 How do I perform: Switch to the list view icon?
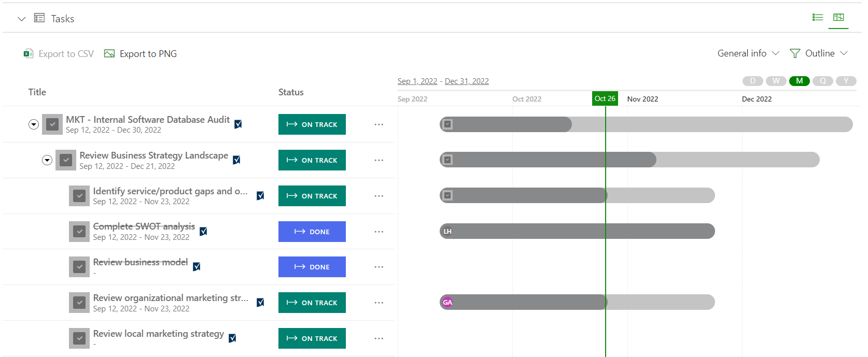[818, 17]
